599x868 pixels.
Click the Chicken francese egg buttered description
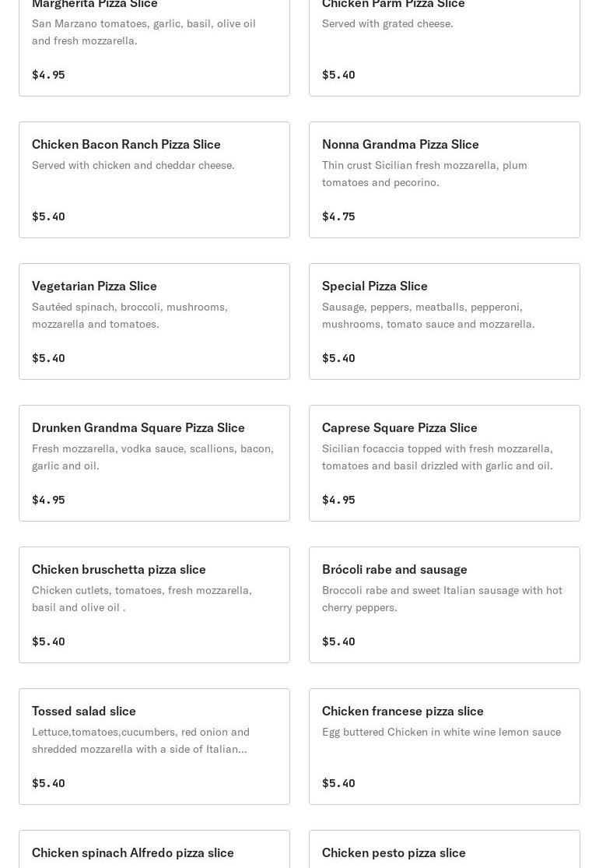click(x=441, y=732)
